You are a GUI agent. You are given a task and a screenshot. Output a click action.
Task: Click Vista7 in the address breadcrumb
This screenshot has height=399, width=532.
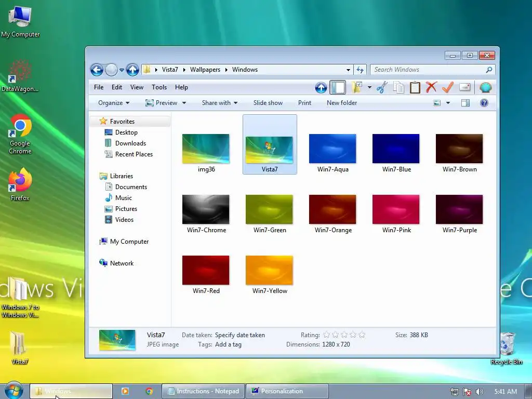point(170,70)
